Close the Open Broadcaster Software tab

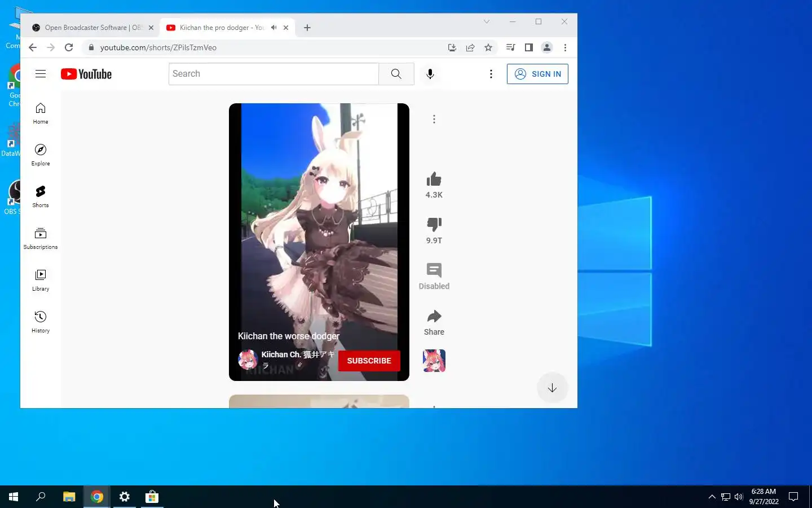(x=151, y=28)
